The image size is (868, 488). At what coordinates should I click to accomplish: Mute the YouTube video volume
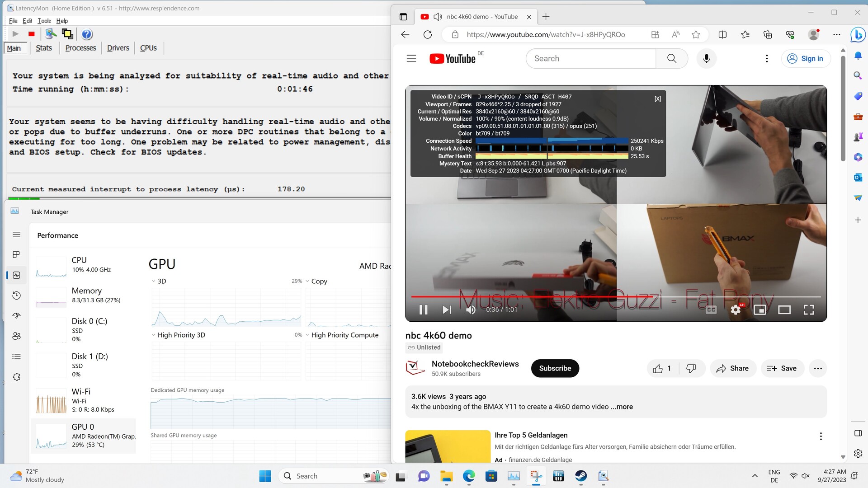click(471, 310)
